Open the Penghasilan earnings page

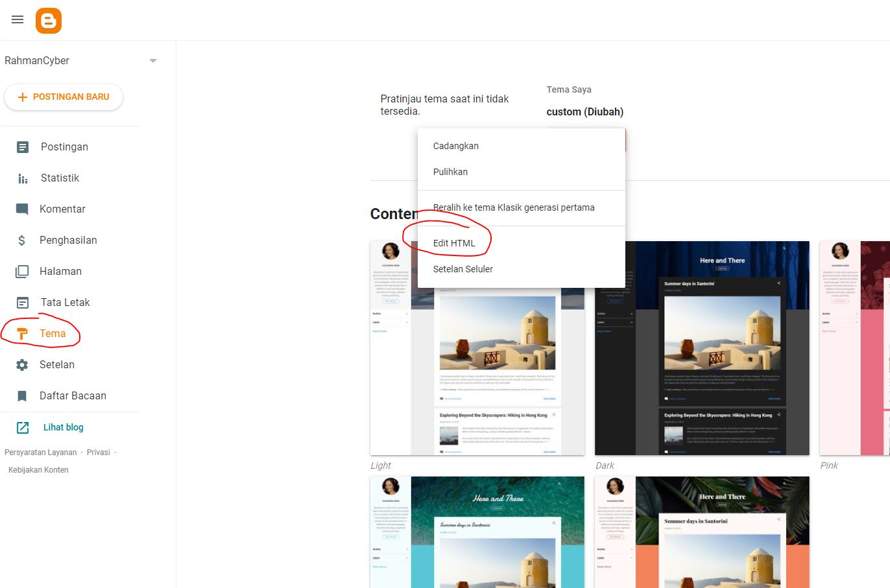click(x=68, y=241)
